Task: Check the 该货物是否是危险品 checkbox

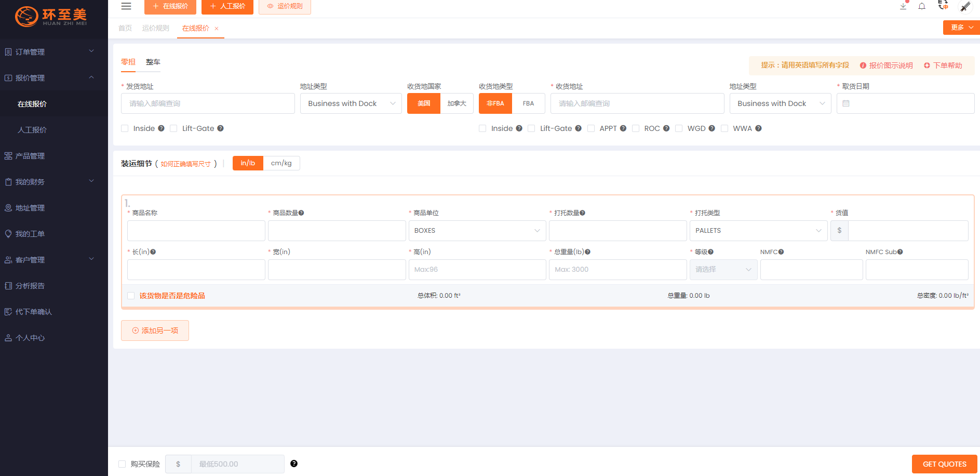Action: coord(131,296)
